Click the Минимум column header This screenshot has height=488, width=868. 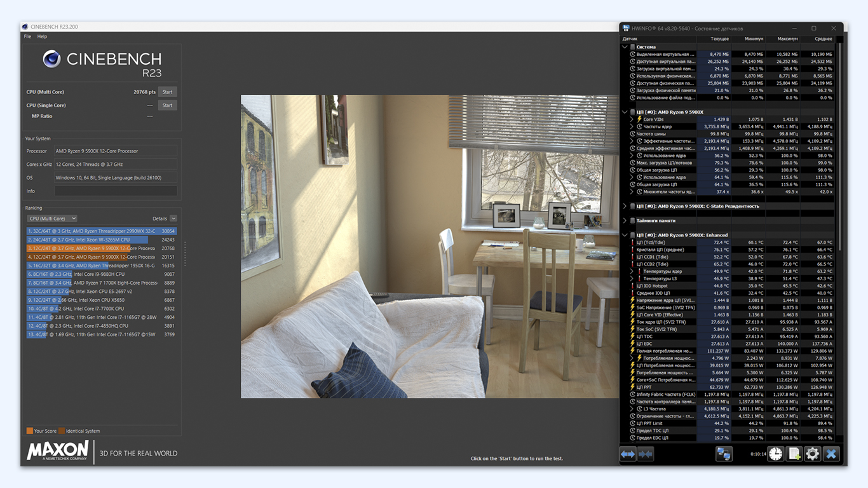[x=749, y=39]
